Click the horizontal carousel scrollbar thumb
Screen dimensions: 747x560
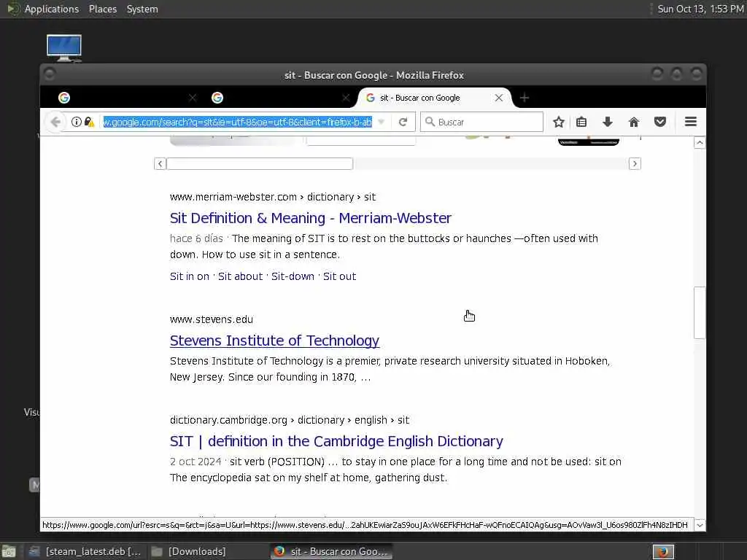260,164
